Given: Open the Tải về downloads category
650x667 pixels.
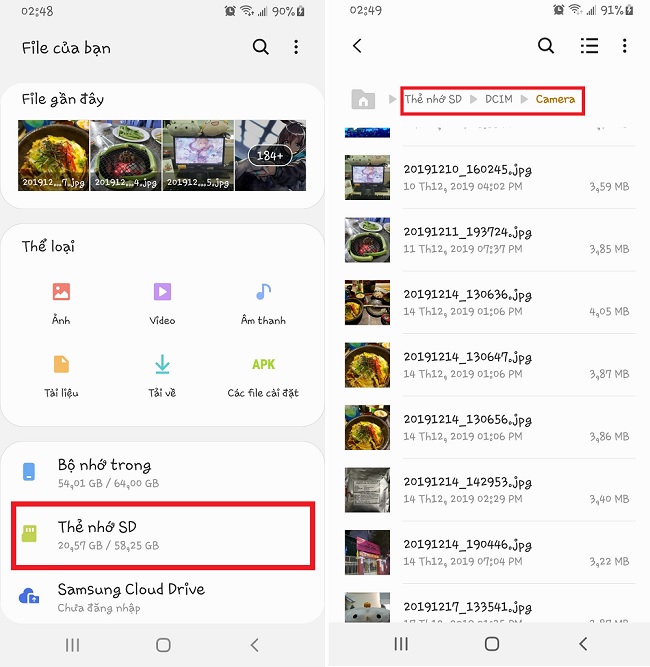Looking at the screenshot, I should [162, 365].
